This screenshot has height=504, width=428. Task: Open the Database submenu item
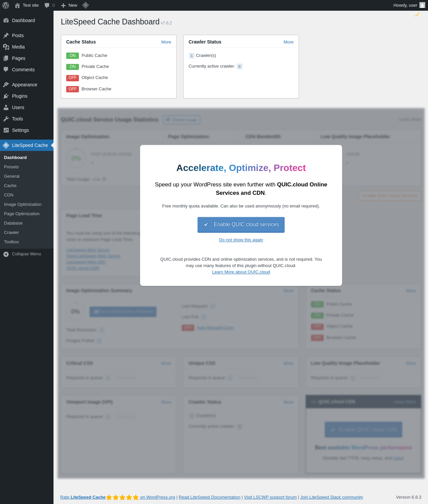point(13,223)
